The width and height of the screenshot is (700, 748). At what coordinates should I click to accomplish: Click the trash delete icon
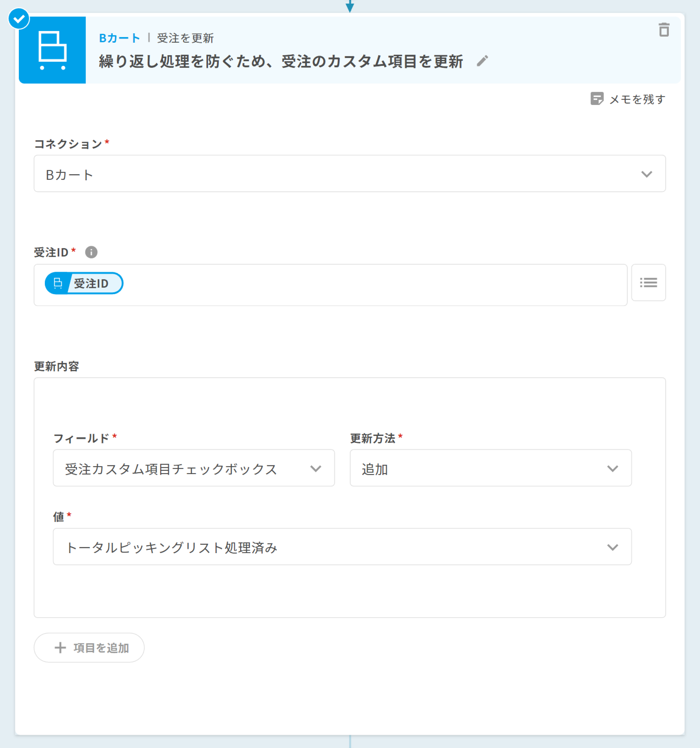click(664, 30)
